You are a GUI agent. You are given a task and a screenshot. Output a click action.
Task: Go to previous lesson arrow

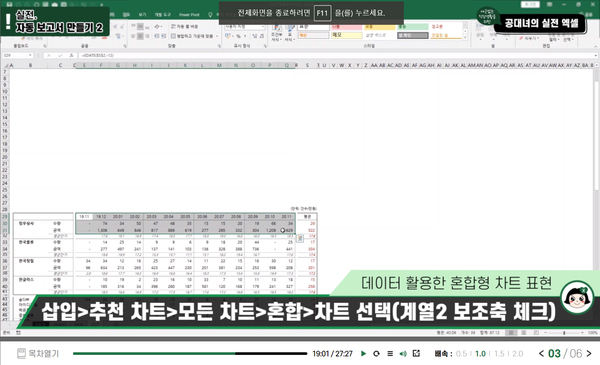pyautogui.click(x=541, y=353)
